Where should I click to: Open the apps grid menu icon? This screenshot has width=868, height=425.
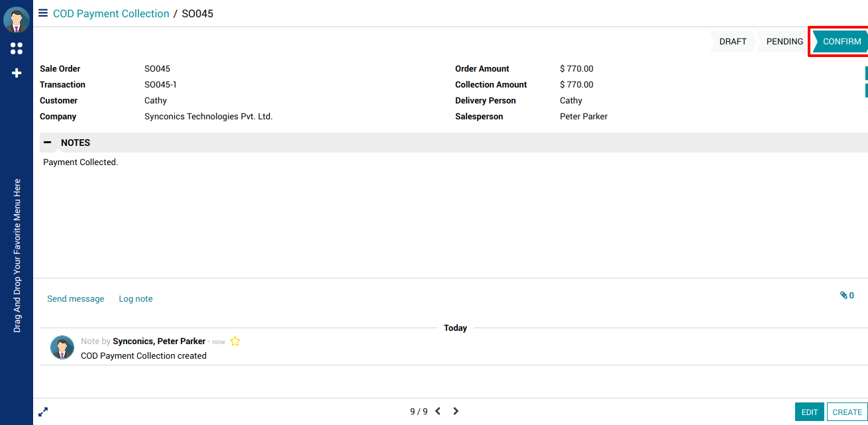click(17, 48)
